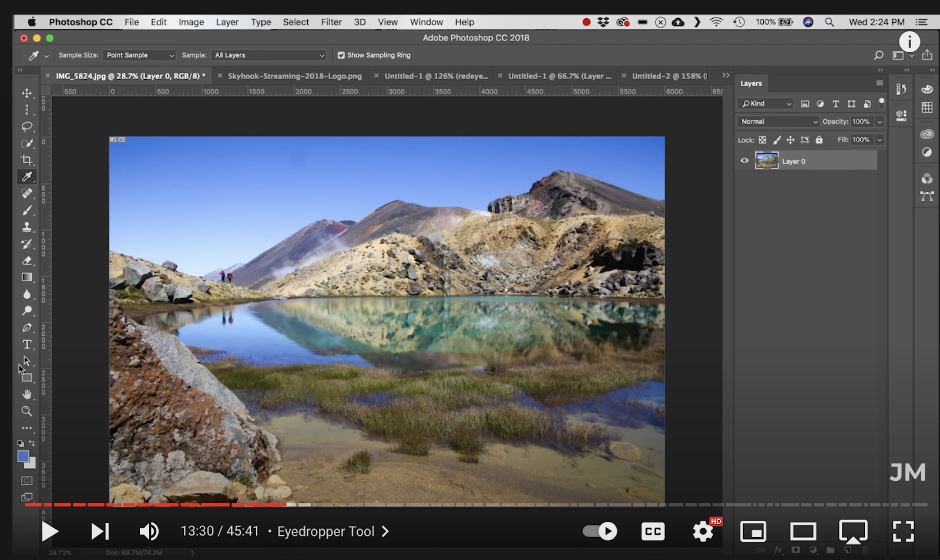Toggle YouTube autoplay switch
The height and width of the screenshot is (560, 940).
pos(600,531)
